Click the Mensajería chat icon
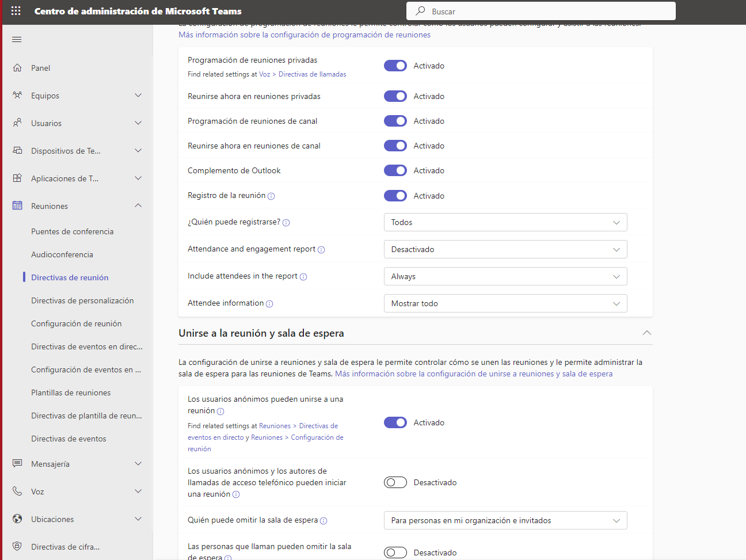The image size is (746, 560). click(x=17, y=463)
